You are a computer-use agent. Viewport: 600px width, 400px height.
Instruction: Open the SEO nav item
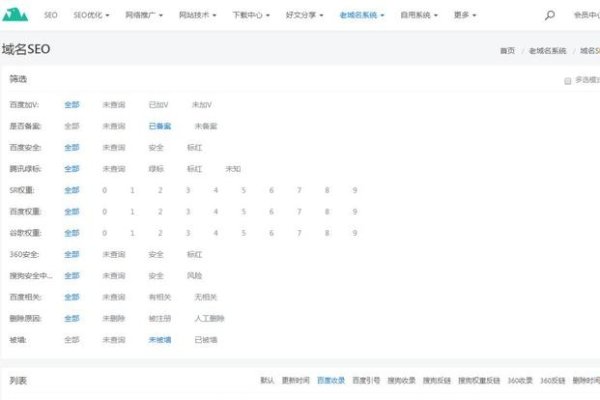[51, 15]
